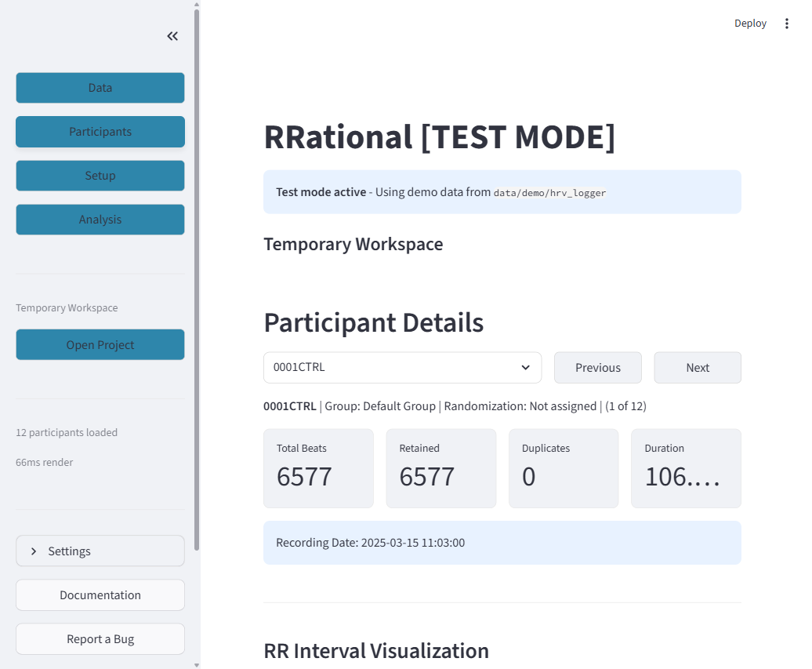
Task: Expand the Settings chevron arrow
Action: pyautogui.click(x=34, y=551)
